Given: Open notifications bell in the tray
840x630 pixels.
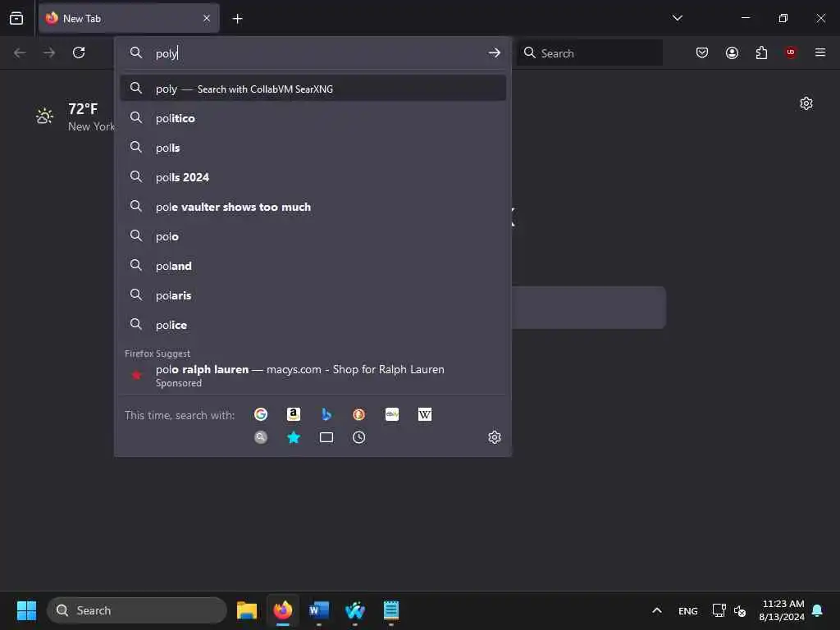Looking at the screenshot, I should coord(818,610).
